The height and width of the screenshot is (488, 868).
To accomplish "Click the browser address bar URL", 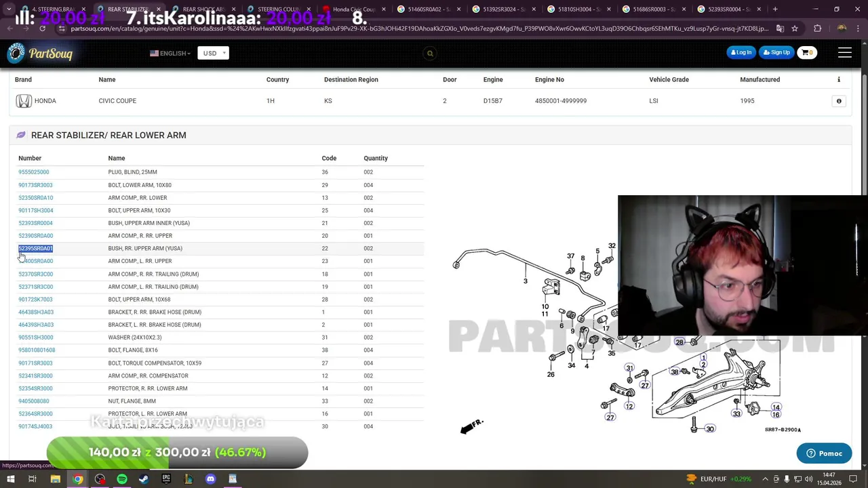I will [x=419, y=28].
